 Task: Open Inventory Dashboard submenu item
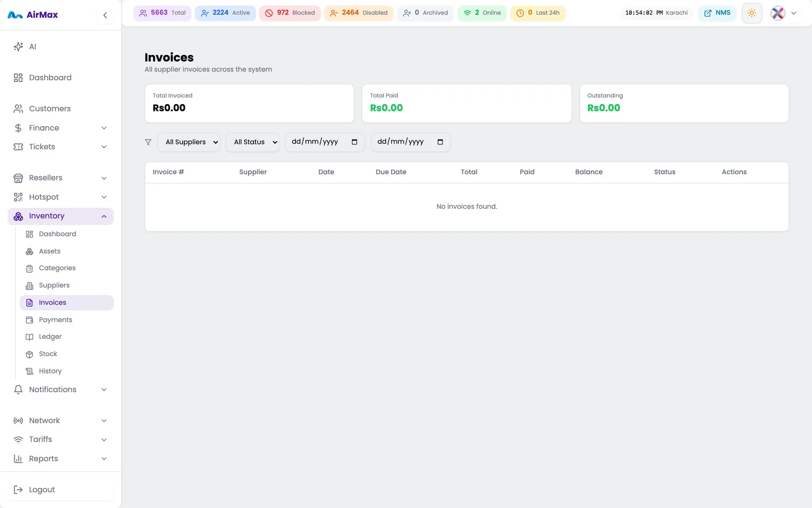tap(66, 234)
